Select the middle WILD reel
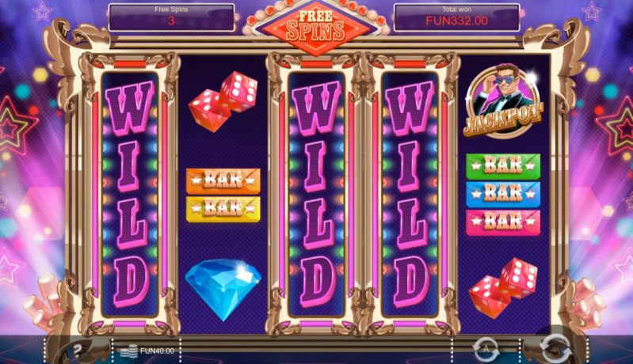 317,194
